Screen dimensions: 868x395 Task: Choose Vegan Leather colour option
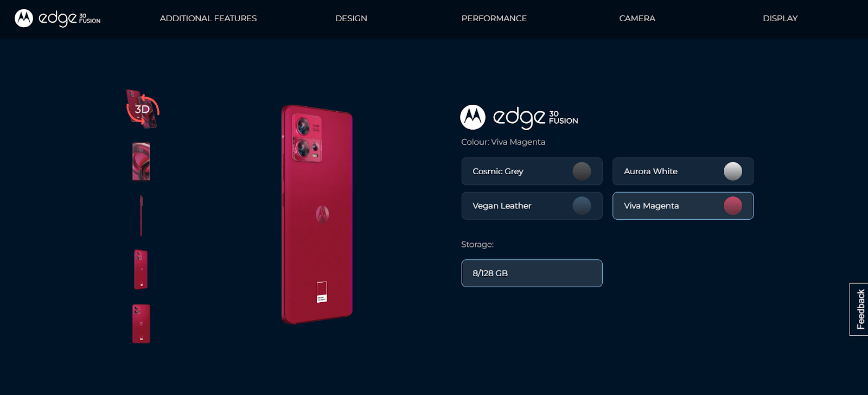(x=532, y=206)
